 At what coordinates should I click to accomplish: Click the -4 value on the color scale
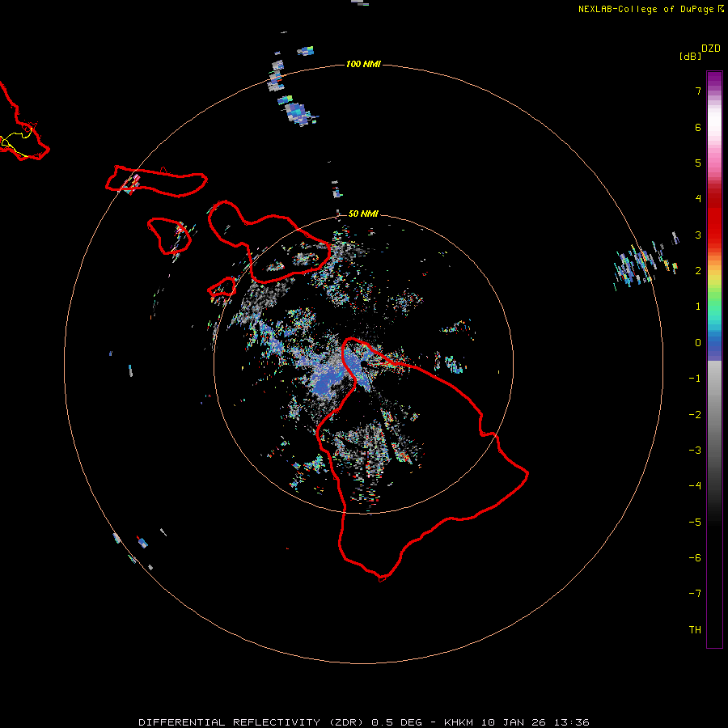[695, 486]
